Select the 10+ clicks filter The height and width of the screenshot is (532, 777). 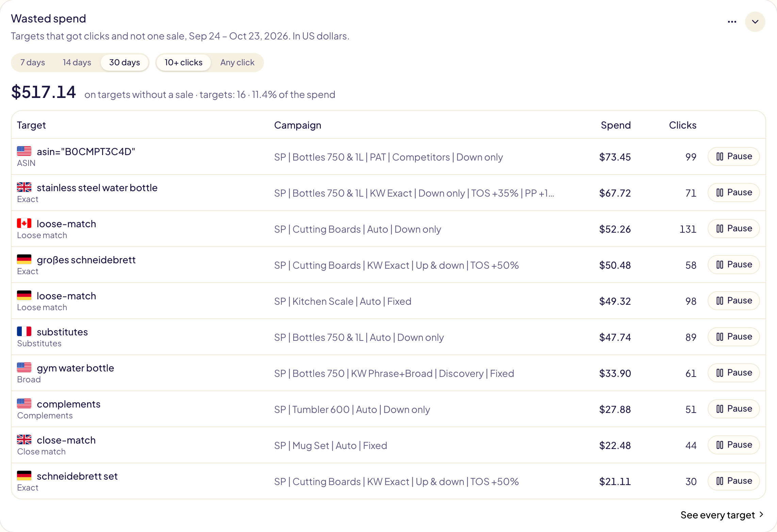click(x=184, y=63)
